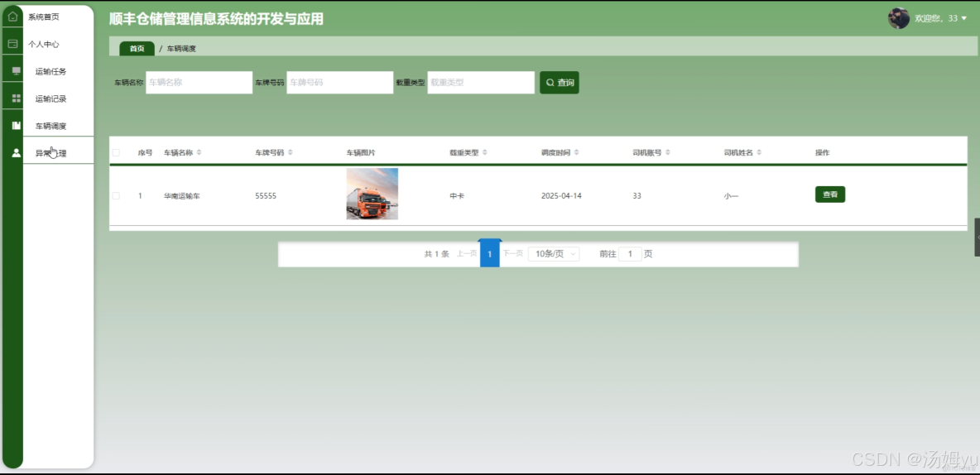Focus the 载重类型 search field
The image size is (980, 475).
tap(481, 83)
